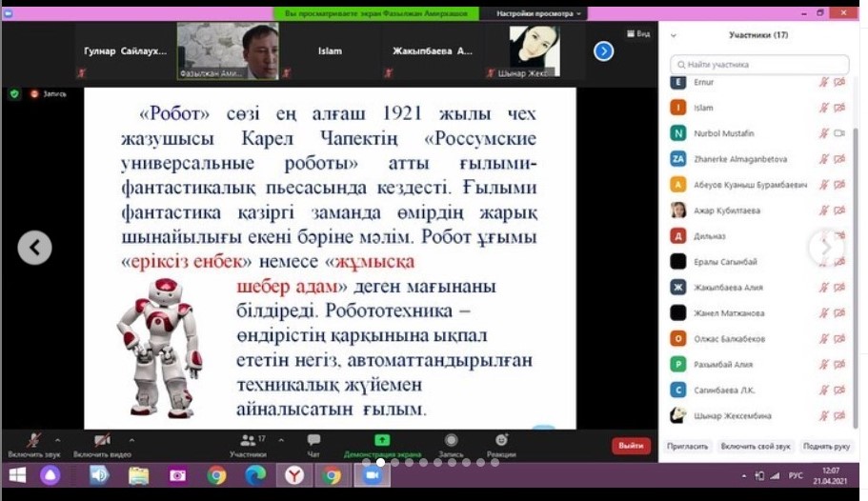
Task: Click camera-off icon for Сагинбаева Л.К.
Action: pyautogui.click(x=839, y=391)
